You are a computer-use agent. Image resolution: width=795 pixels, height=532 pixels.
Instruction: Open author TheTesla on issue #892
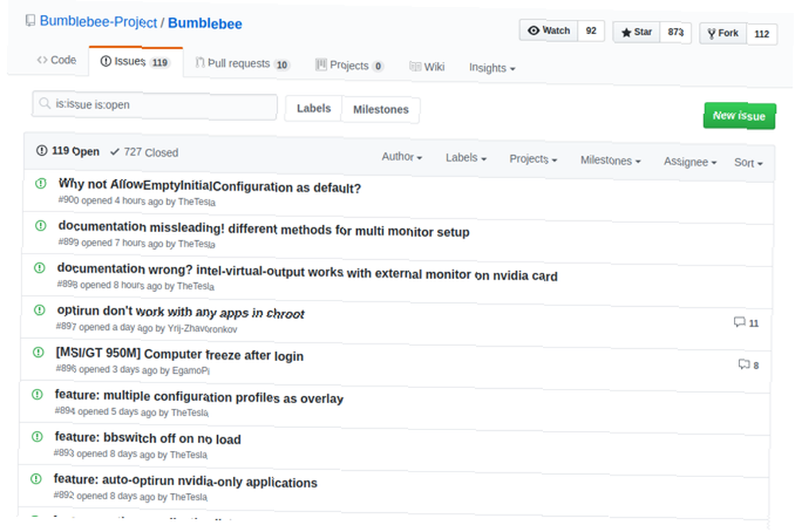pyautogui.click(x=188, y=497)
